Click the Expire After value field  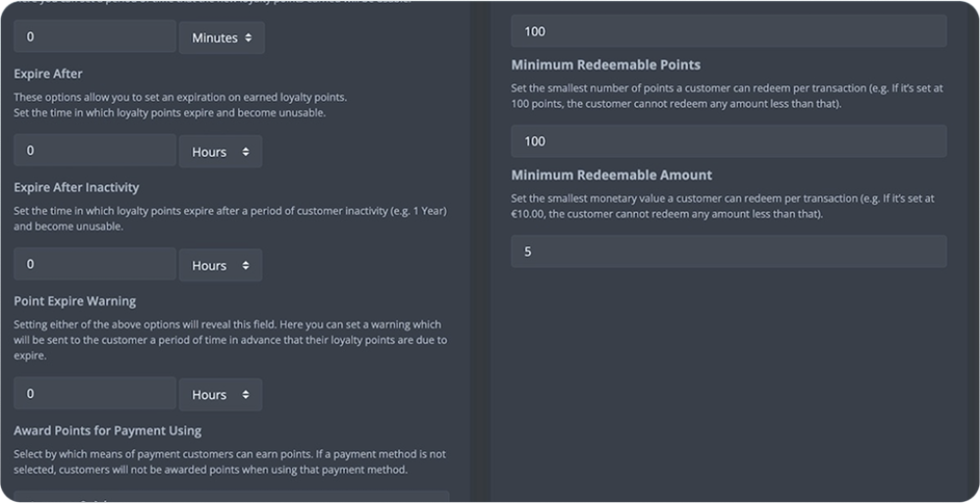click(94, 151)
